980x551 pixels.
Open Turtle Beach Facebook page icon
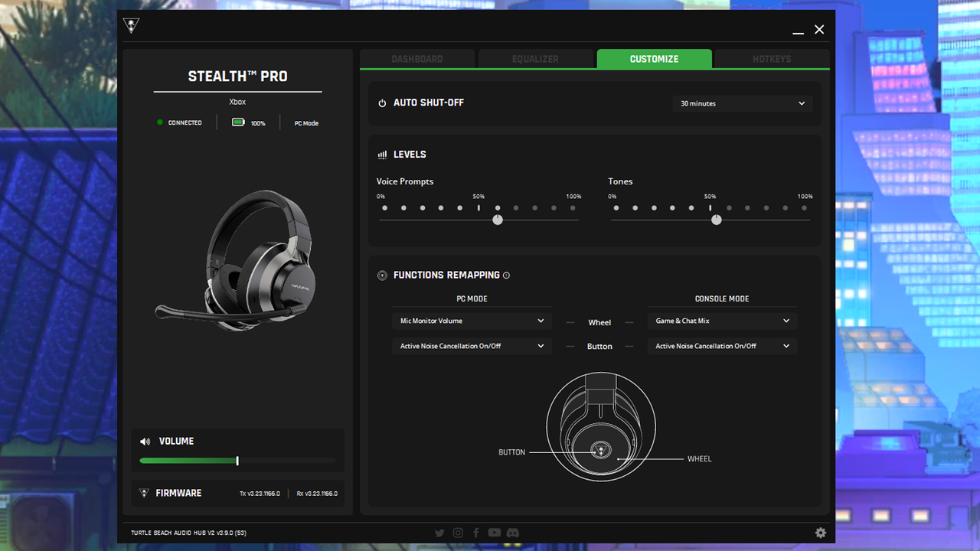coord(476,533)
